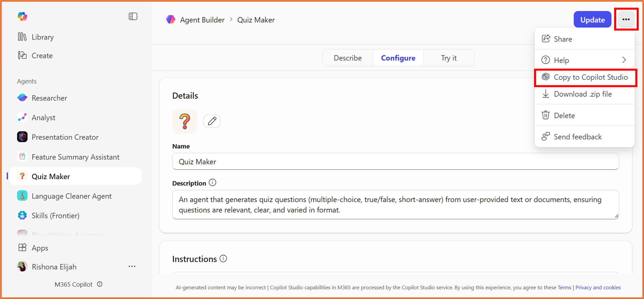Open the Privacy and cookies link
The height and width of the screenshot is (299, 644).
598,287
